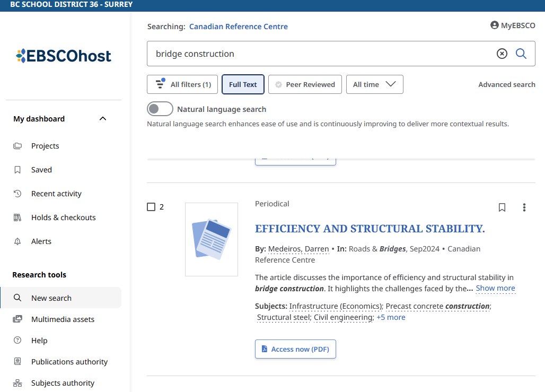Screen dimensions: 545x392
Task: Click the Projects folder icon
Action: [x=17, y=146]
